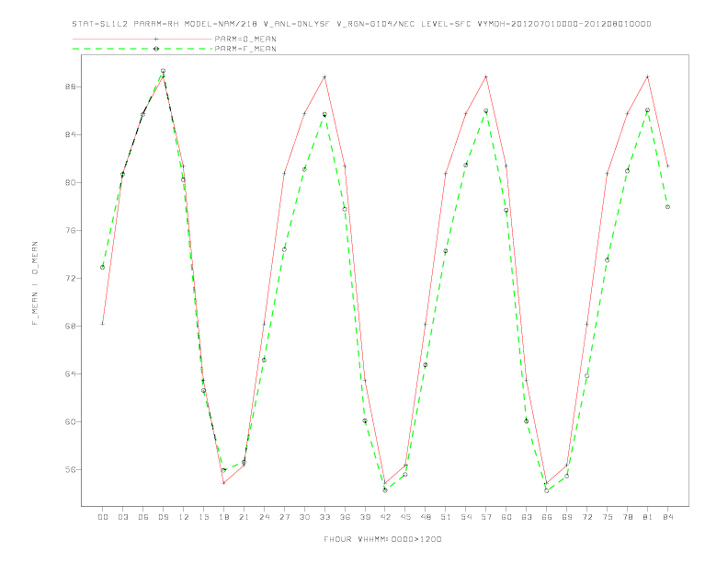
Task: Click y-axis tick label 76
Action: (x=71, y=230)
